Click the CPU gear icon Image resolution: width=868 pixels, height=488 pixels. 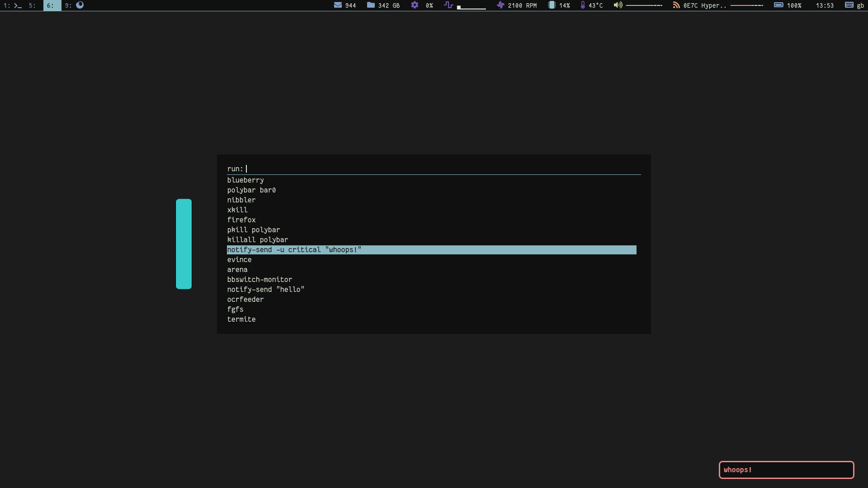(x=415, y=5)
